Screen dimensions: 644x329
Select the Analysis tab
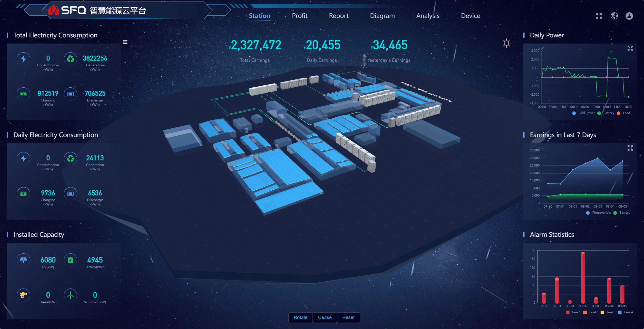tap(427, 16)
